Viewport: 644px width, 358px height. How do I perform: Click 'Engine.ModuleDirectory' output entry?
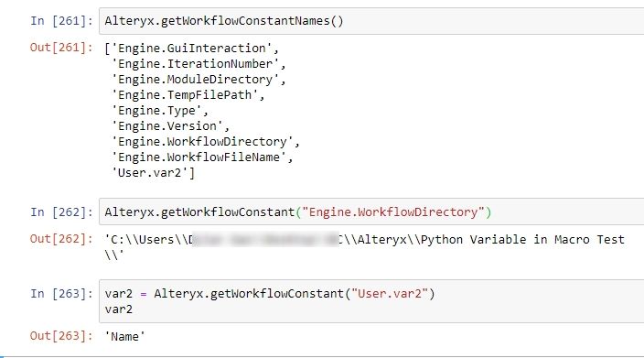[x=196, y=80]
